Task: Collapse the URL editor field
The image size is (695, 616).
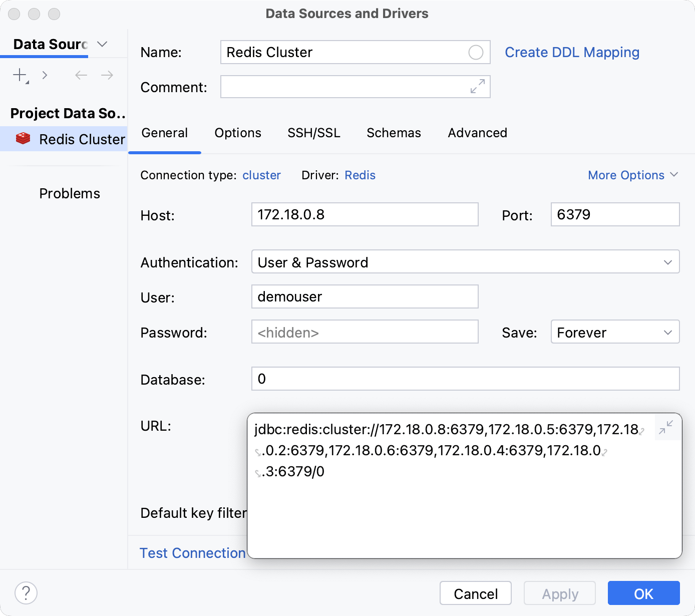Action: click(x=667, y=427)
